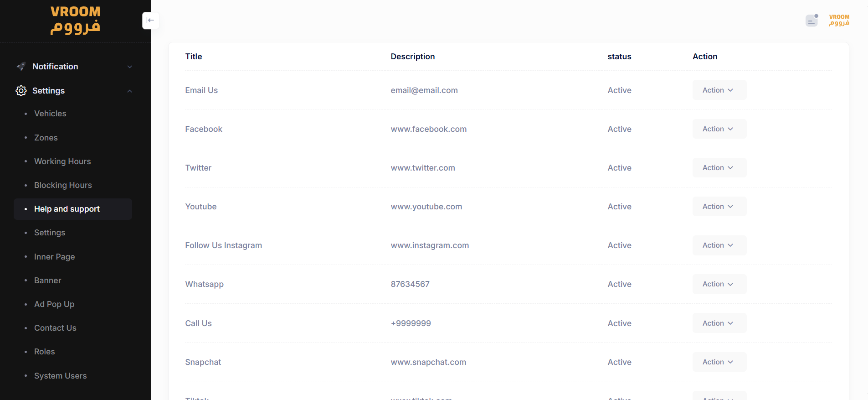
Task: Open the Banner page
Action: [x=47, y=281]
